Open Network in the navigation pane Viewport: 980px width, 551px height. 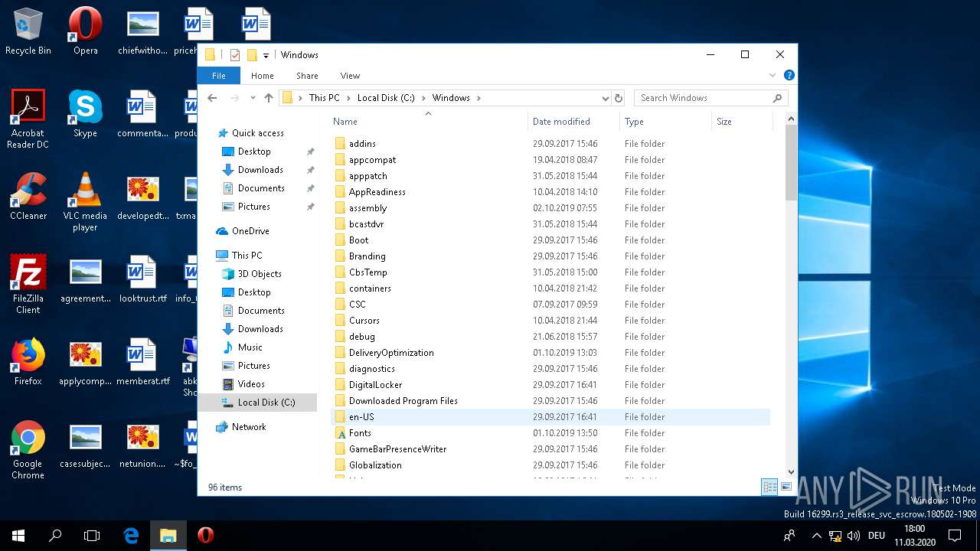pos(249,427)
